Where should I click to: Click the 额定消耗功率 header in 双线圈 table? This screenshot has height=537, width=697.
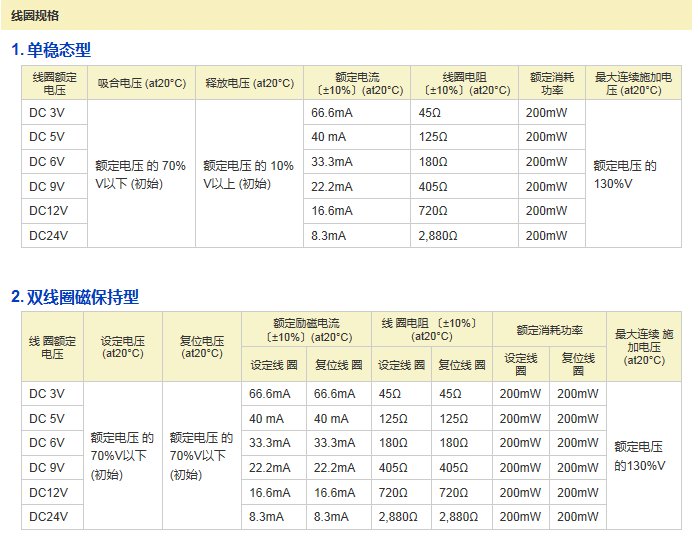point(549,330)
